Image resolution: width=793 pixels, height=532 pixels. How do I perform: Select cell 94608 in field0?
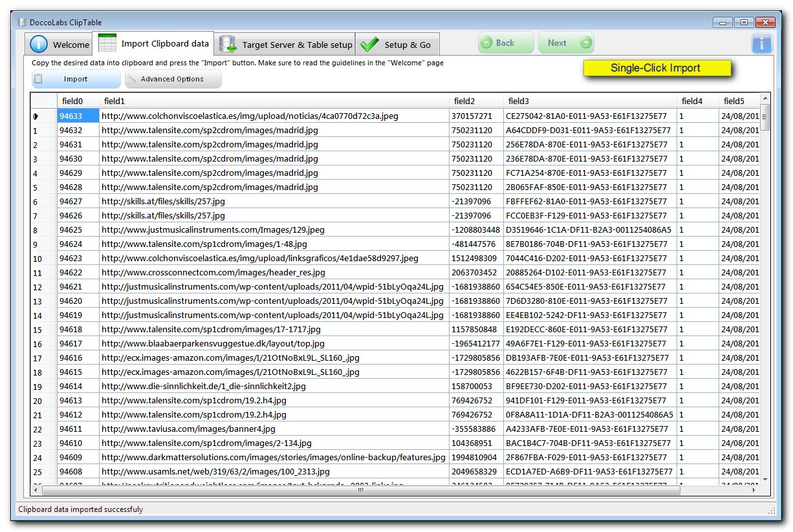point(78,471)
